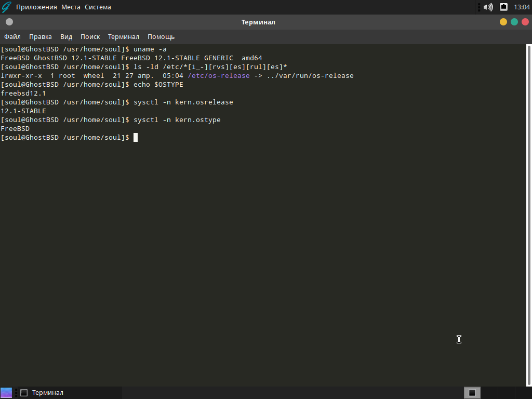Open the Правка menu
This screenshot has width=532, height=399.
41,37
